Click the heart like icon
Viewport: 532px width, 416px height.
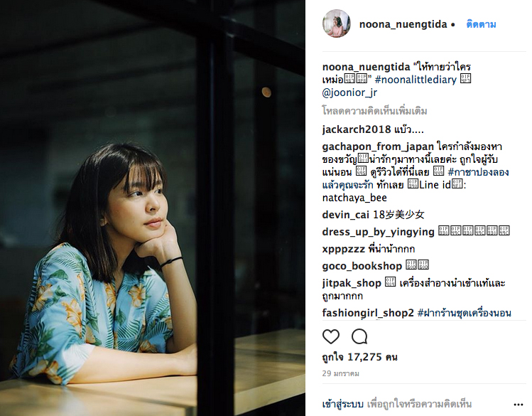tap(331, 336)
